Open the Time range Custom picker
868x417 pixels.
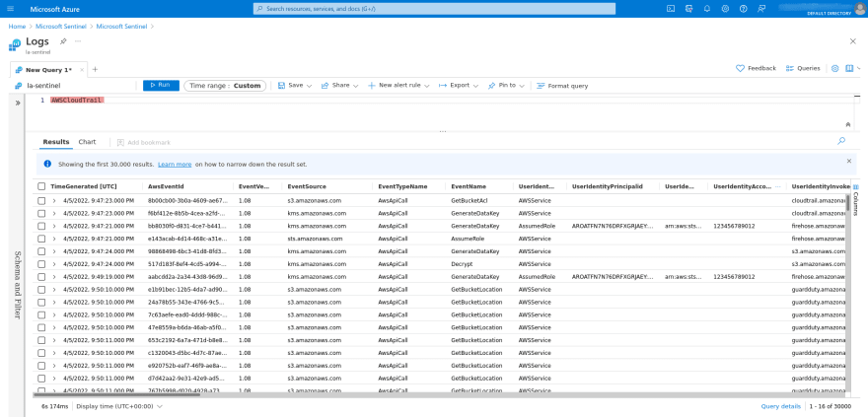(225, 86)
